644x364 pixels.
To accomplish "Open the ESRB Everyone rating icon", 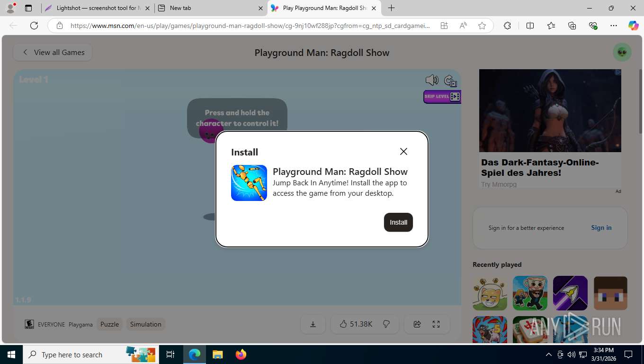I will tap(29, 324).
